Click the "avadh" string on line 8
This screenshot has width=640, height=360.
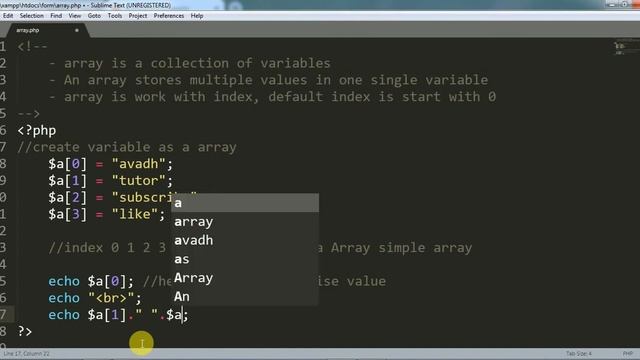tap(138, 164)
